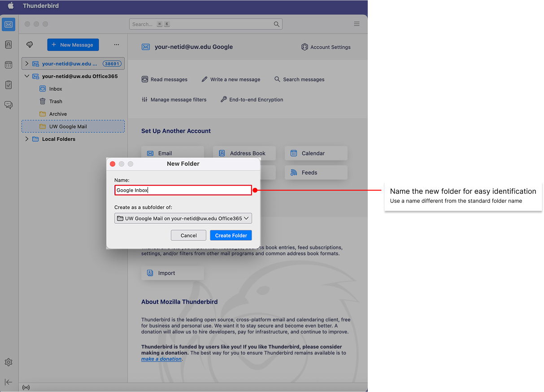
Task: Click the folder pane options cloud icon
Action: click(29, 45)
